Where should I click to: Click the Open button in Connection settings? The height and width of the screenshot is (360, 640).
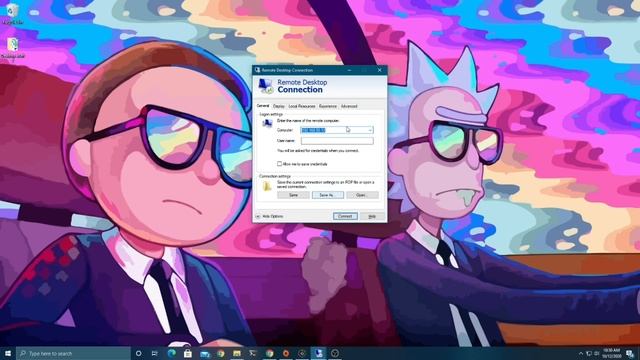[362, 195]
